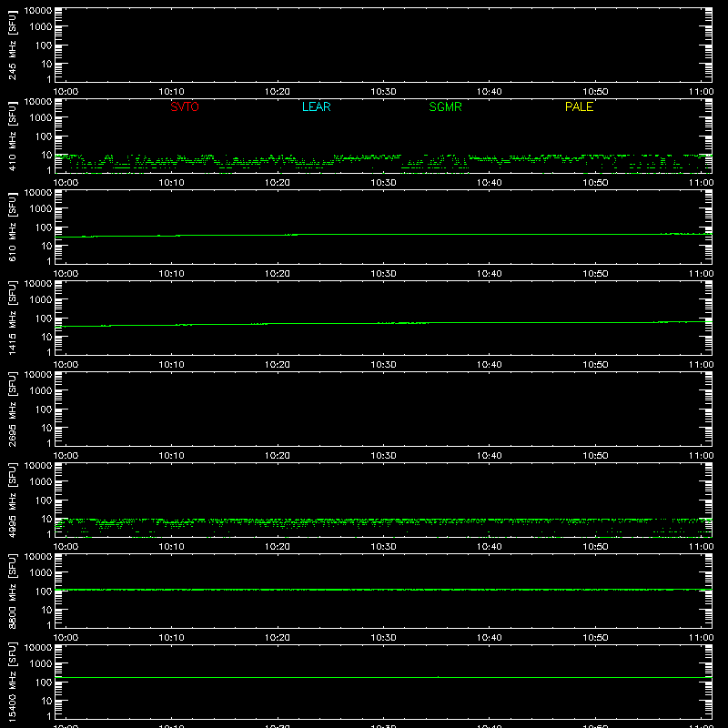Click the green flux trace in 1415 MHz panel
The image size is (728, 728).
click(x=383, y=323)
